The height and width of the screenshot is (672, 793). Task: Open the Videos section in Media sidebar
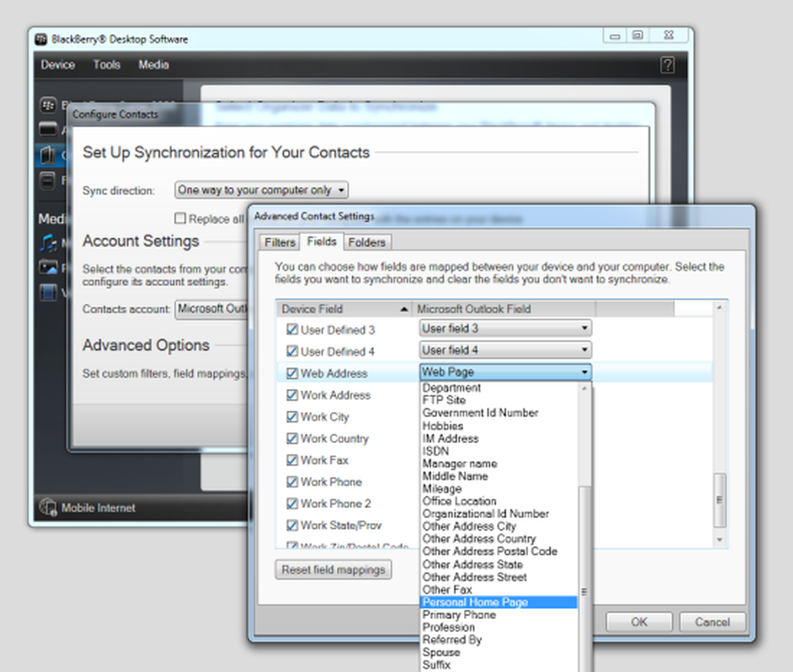click(x=49, y=292)
